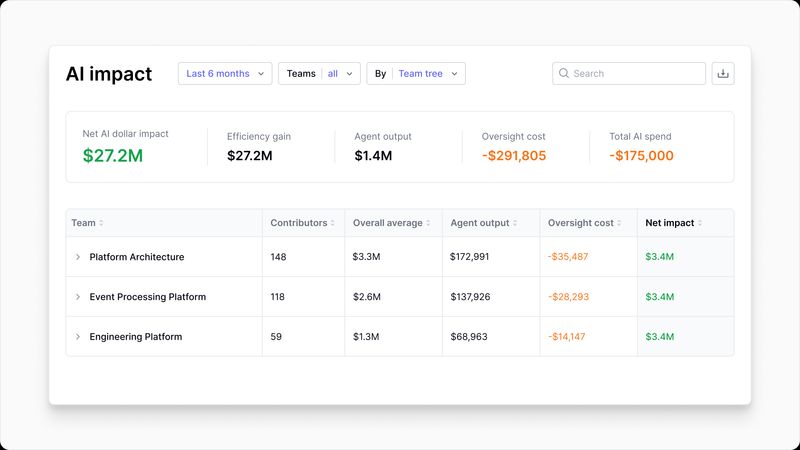This screenshot has height=450, width=800.
Task: Click the Oversight cost summary value
Action: [514, 155]
